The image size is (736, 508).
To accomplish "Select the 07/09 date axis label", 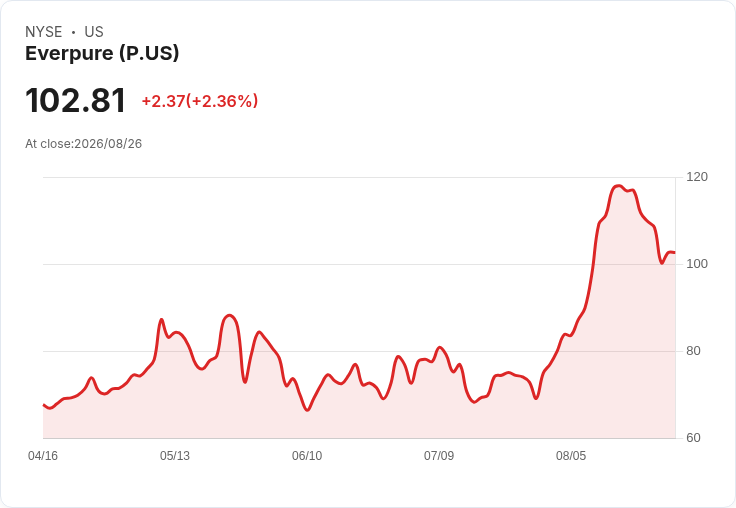I will [x=439, y=456].
